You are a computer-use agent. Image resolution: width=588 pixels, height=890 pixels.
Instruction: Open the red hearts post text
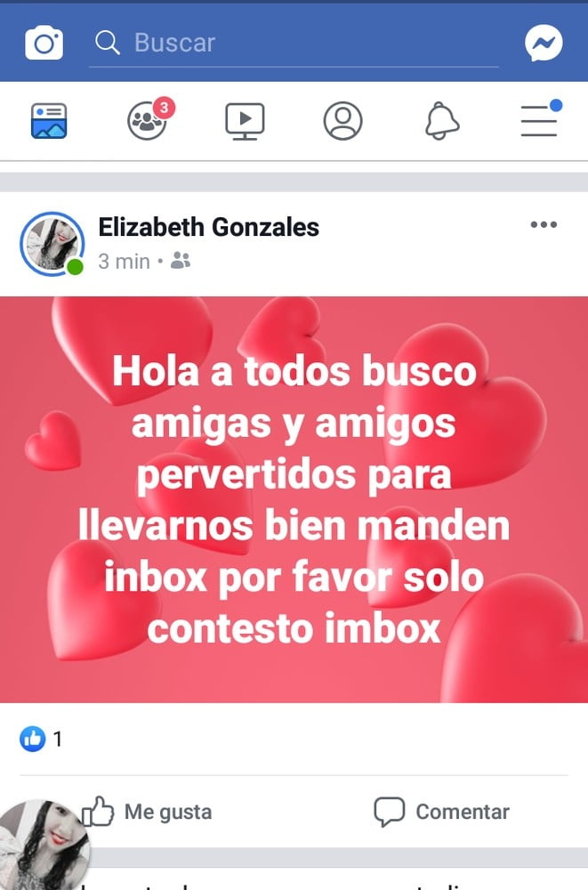(x=294, y=499)
